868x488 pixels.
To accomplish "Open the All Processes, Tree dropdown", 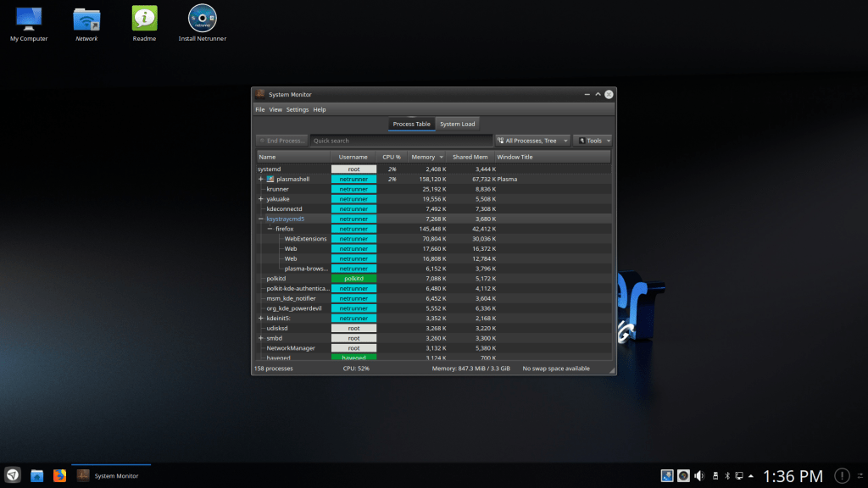I will click(532, 141).
